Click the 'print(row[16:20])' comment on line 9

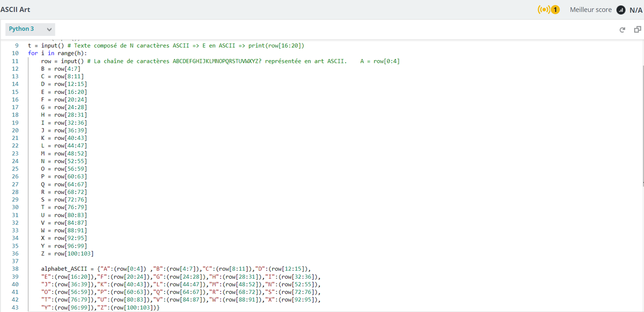277,46
